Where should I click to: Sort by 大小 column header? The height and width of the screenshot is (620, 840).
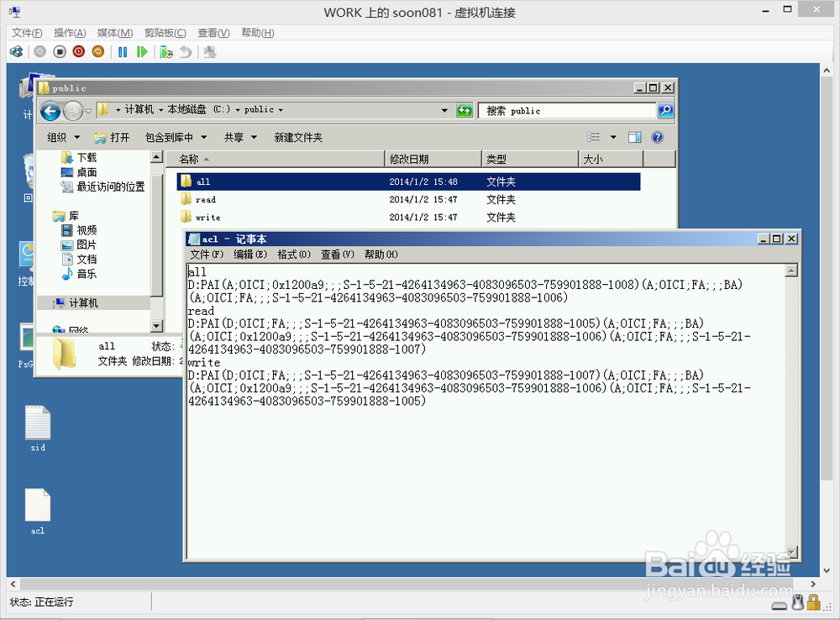coord(611,159)
